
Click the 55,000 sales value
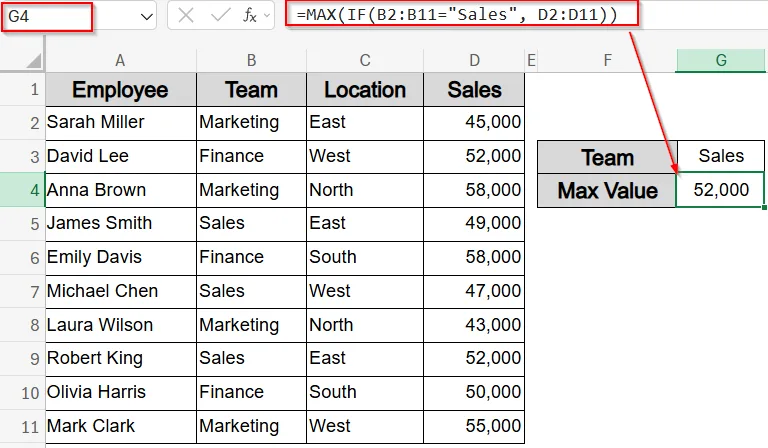tap(474, 426)
